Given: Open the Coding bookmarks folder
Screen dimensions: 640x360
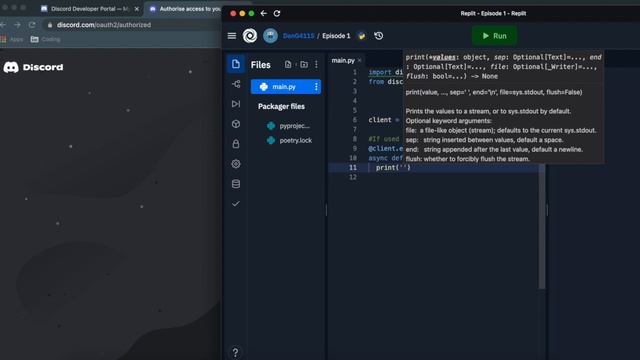Looking at the screenshot, I should point(46,39).
